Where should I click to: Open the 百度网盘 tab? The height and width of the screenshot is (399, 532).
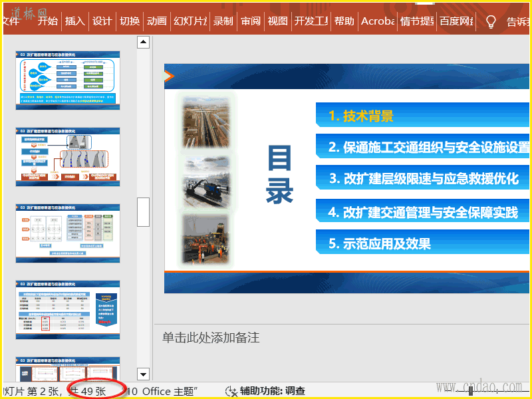click(456, 21)
